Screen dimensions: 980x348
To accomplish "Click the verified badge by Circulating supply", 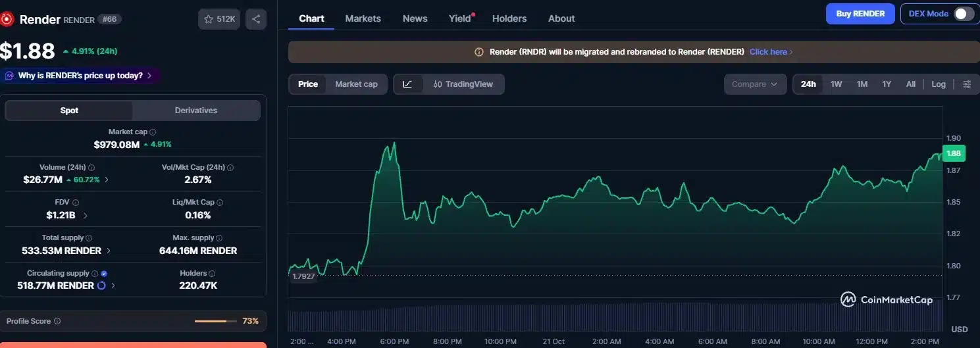I will (x=105, y=274).
